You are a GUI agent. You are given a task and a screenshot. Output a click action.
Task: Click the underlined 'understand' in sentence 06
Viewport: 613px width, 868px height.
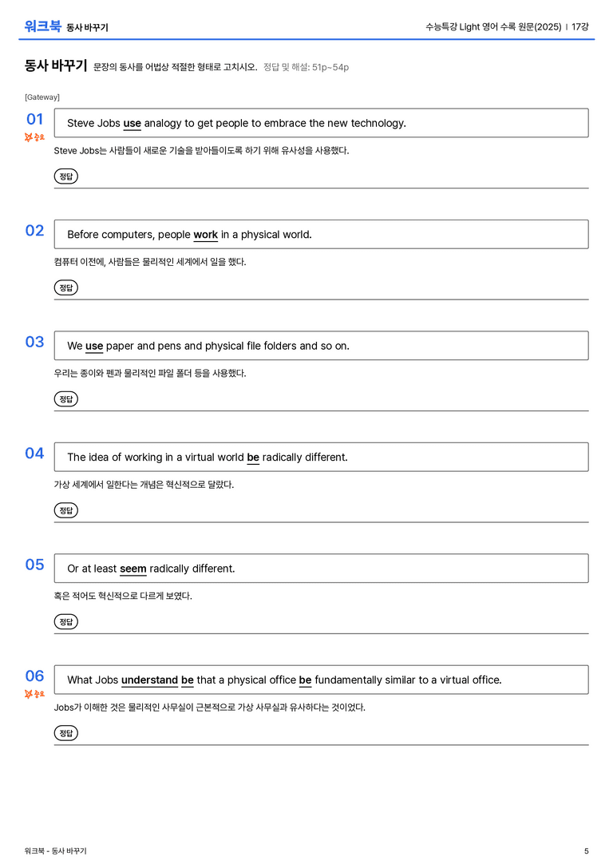(150, 680)
